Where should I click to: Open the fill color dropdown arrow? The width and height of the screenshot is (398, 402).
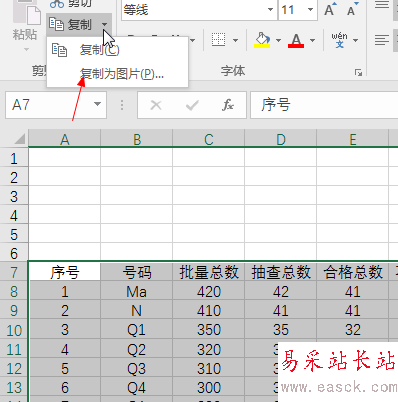pyautogui.click(x=278, y=40)
